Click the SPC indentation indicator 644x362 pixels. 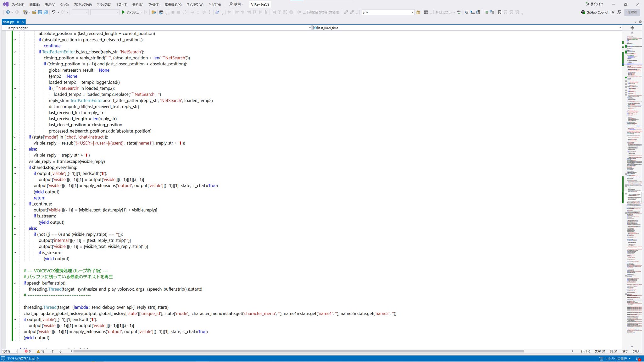tap(625, 351)
